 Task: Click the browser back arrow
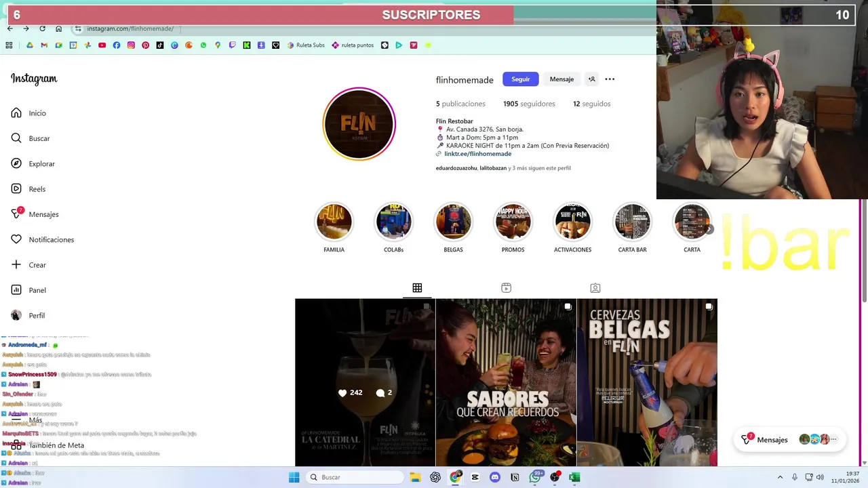click(x=9, y=28)
